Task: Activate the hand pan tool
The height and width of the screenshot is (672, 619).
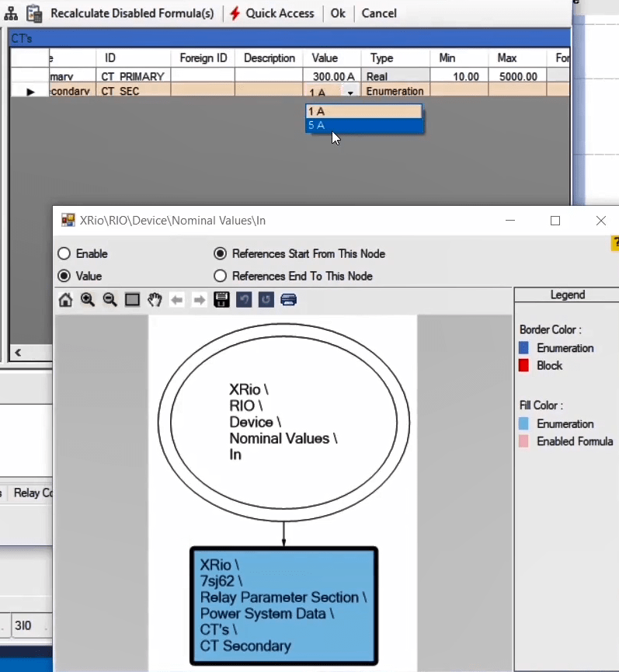Action: [x=155, y=300]
